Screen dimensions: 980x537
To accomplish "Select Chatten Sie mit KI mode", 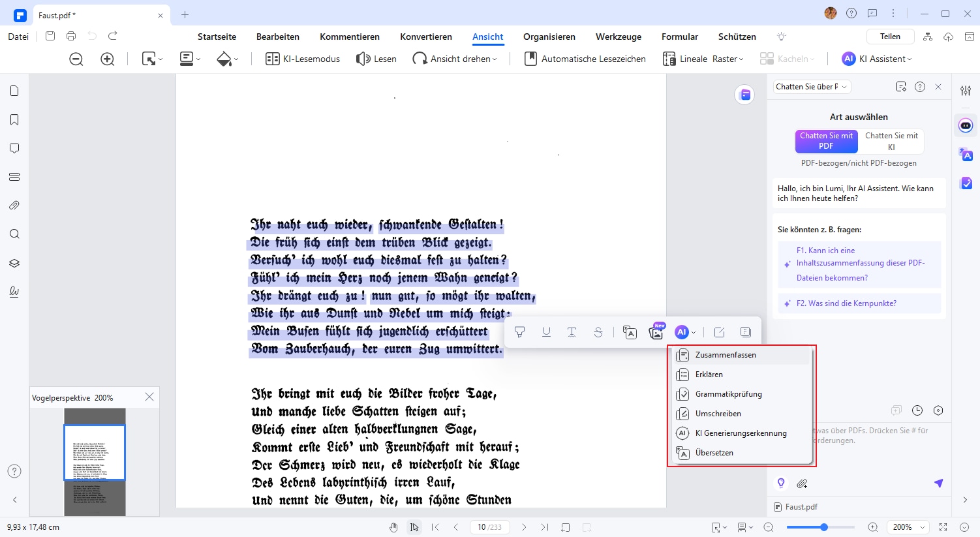I will (x=891, y=141).
